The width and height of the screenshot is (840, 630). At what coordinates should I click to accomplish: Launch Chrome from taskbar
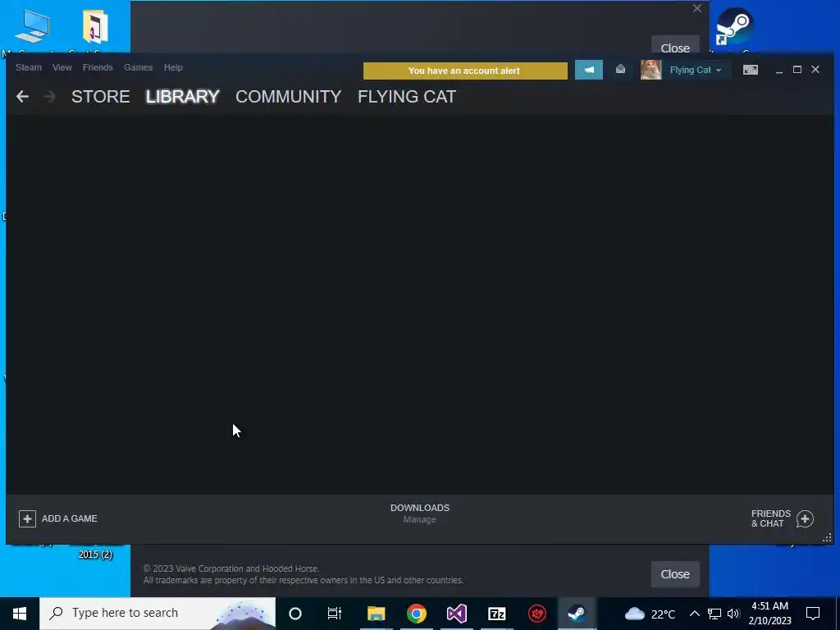click(x=416, y=614)
